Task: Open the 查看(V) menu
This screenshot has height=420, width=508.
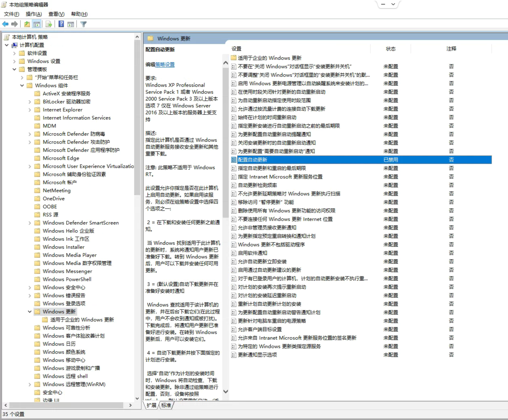Action: [56, 14]
